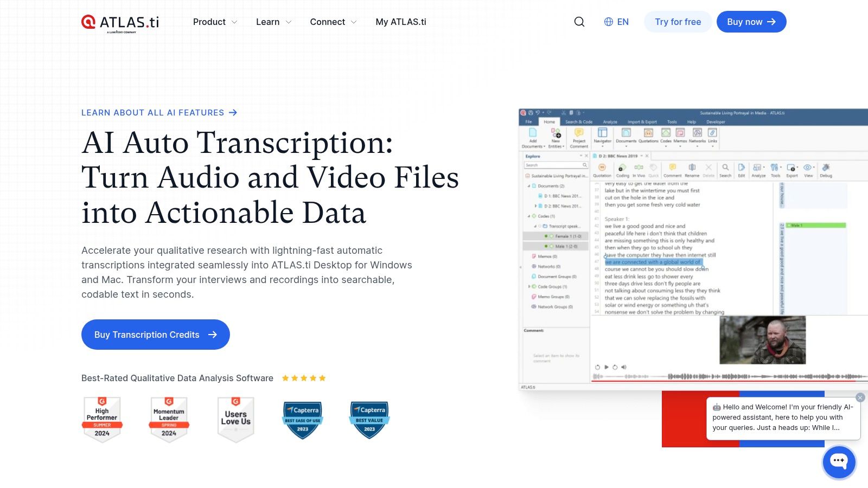Open the EN language selector

coord(616,22)
